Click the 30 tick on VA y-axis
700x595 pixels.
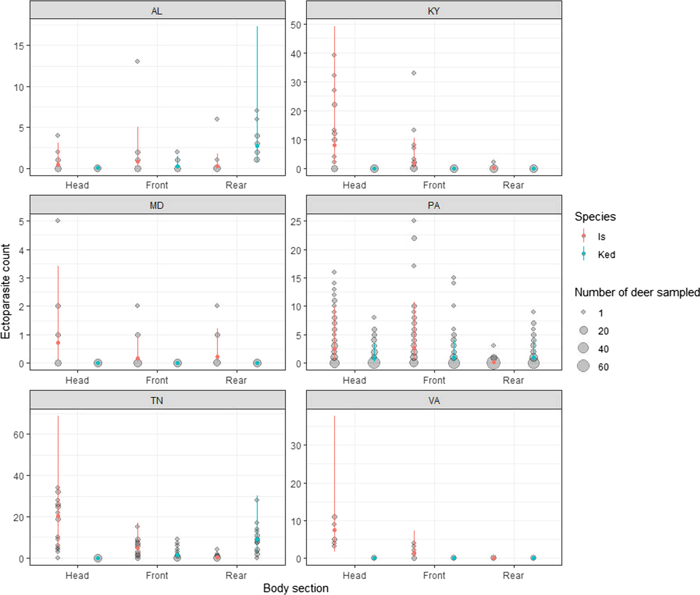pos(296,446)
